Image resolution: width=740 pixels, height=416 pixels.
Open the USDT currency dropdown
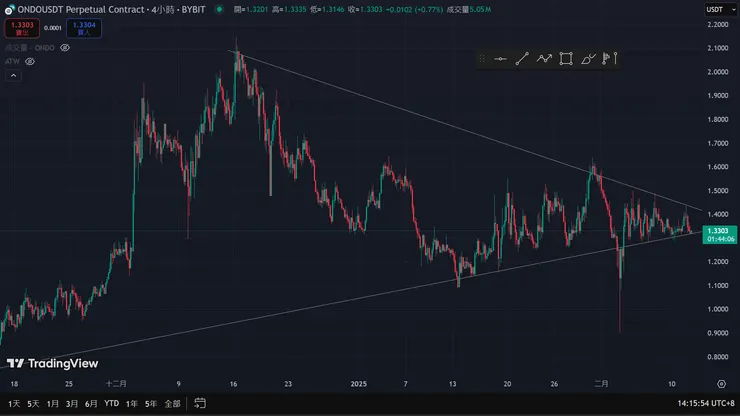pos(721,9)
